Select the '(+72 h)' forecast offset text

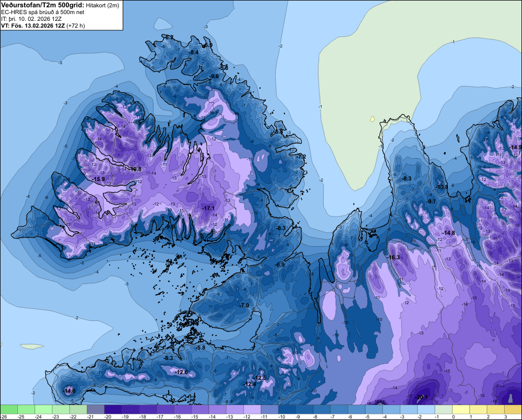click(x=76, y=26)
